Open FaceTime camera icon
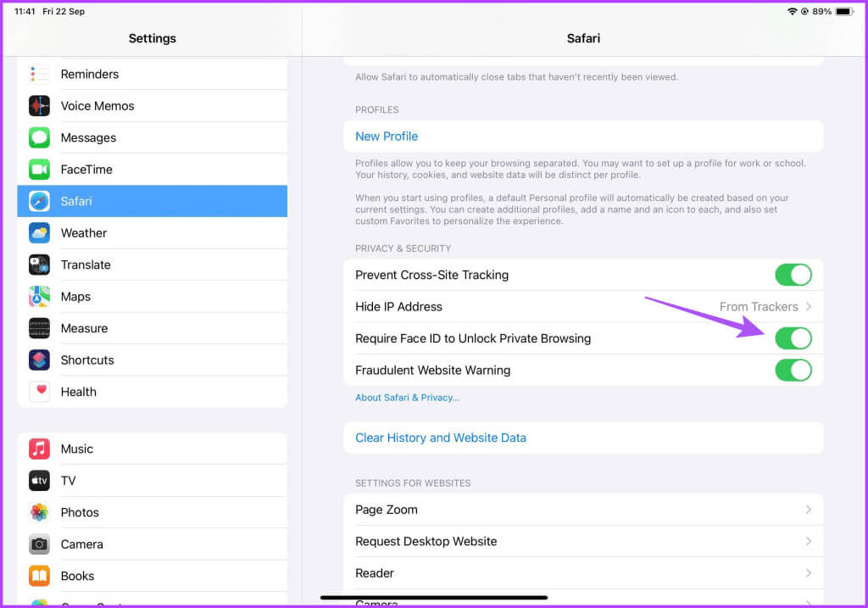Image resolution: width=868 pixels, height=608 pixels. [39, 170]
